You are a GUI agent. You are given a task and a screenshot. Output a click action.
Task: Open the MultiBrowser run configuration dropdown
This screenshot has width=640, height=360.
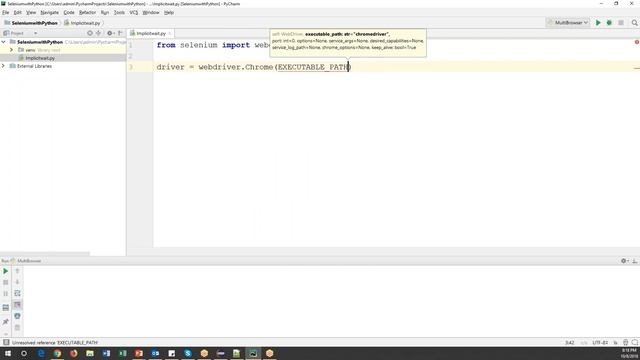[568, 23]
